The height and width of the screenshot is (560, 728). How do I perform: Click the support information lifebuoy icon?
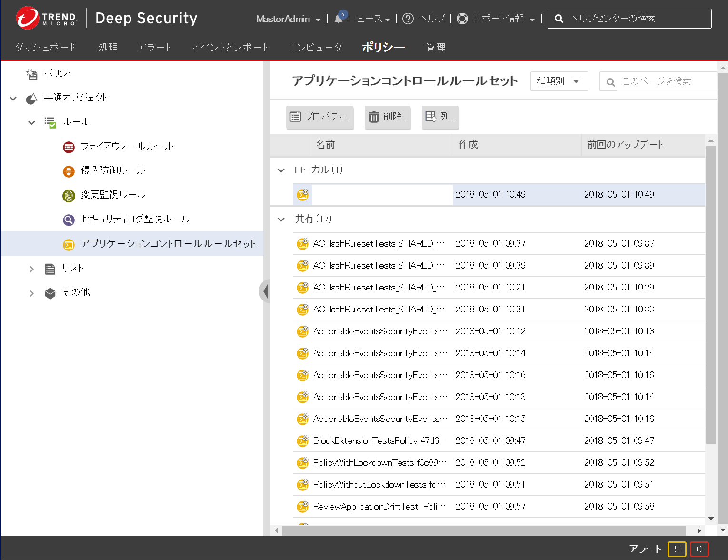pyautogui.click(x=462, y=19)
